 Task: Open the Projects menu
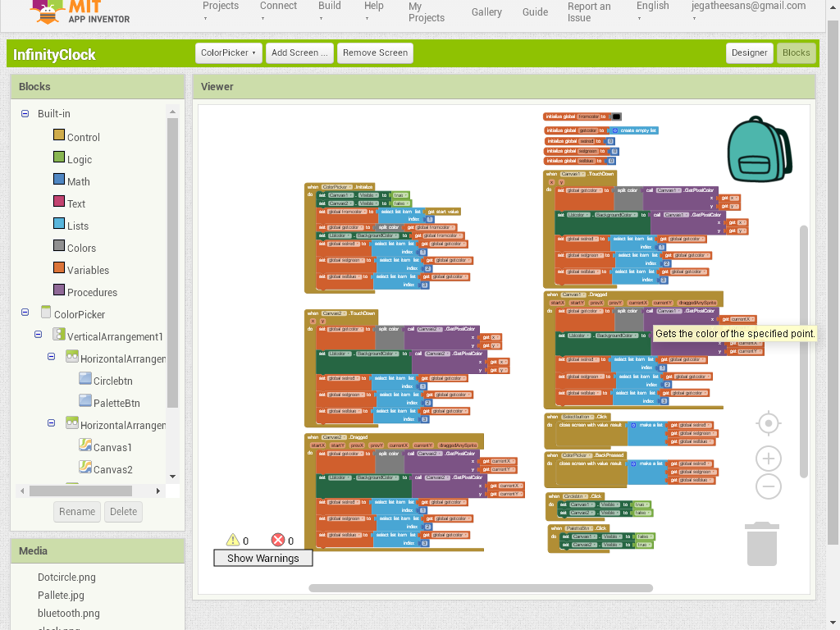[221, 11]
